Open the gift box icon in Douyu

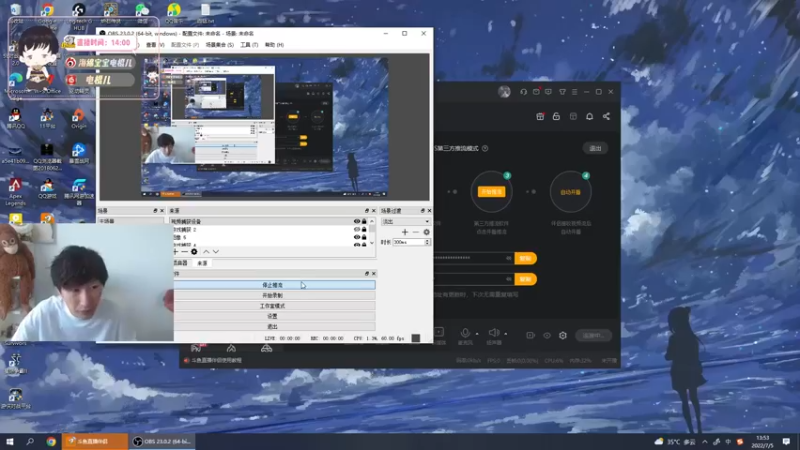(x=540, y=116)
